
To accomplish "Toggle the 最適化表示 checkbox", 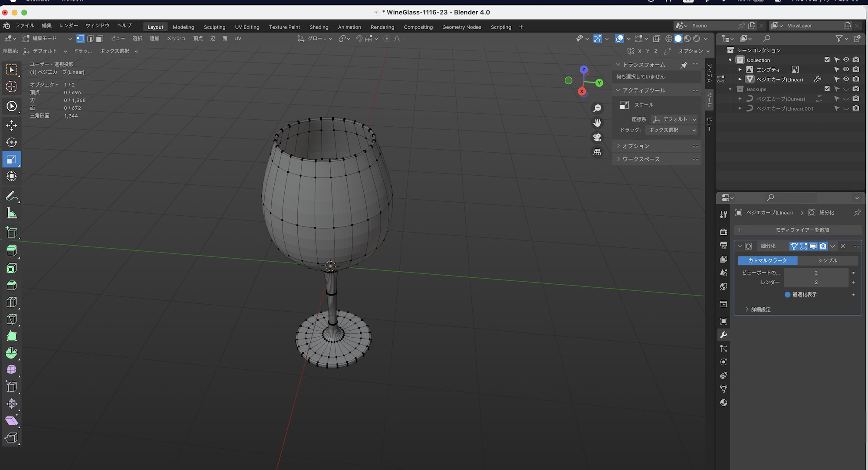I will tap(787, 294).
